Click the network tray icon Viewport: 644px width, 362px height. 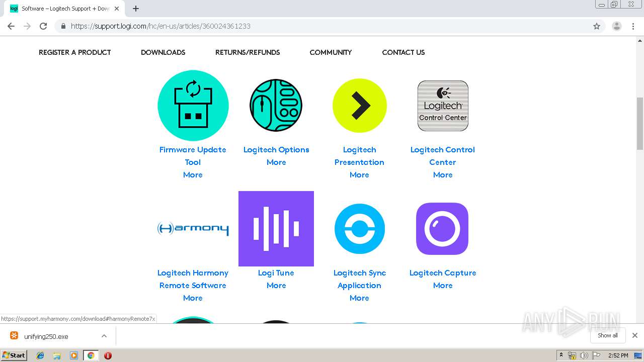point(572,355)
